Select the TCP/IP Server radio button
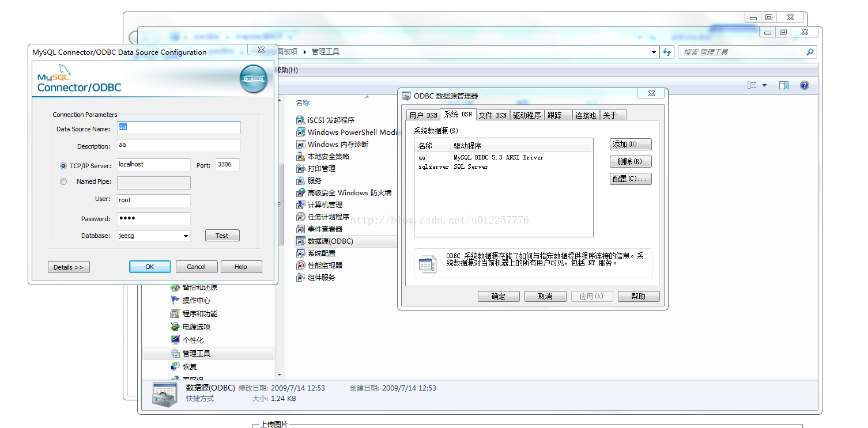This screenshot has height=428, width=868. pyautogui.click(x=63, y=165)
